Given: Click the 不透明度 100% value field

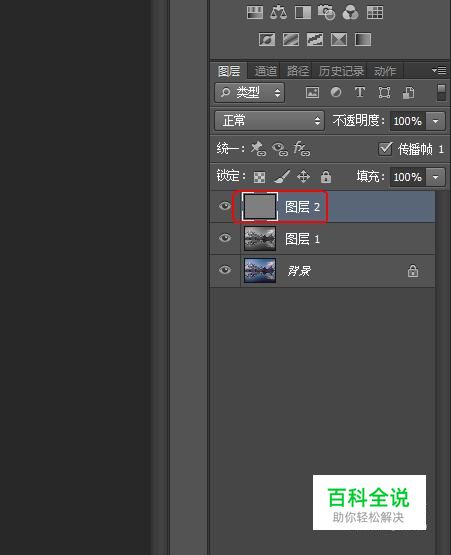Looking at the screenshot, I should tap(408, 121).
